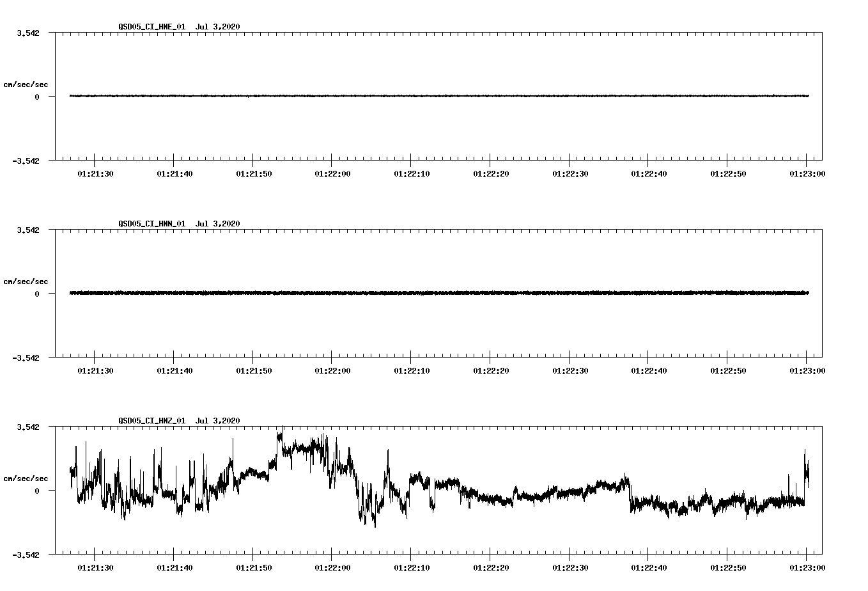The height and width of the screenshot is (591, 868).
Task: Click time label 01:21:40 under HNE plot
Action: [174, 173]
